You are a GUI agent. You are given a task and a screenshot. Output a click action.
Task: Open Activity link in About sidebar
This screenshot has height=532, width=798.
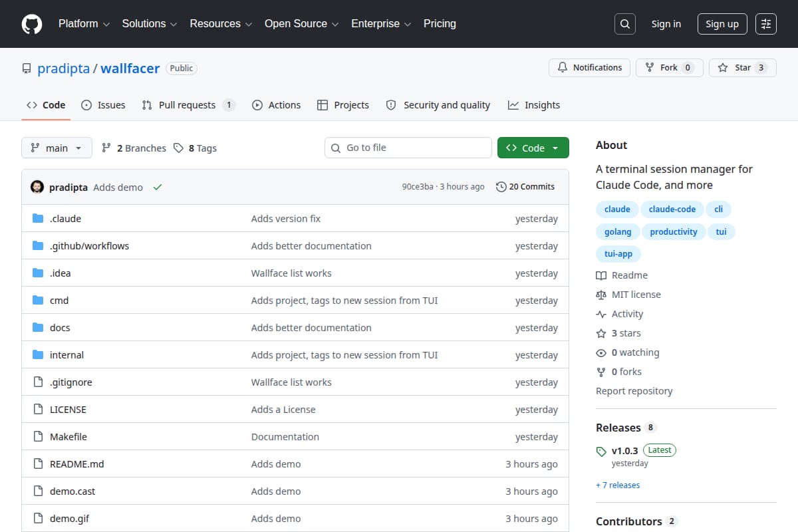point(620,314)
